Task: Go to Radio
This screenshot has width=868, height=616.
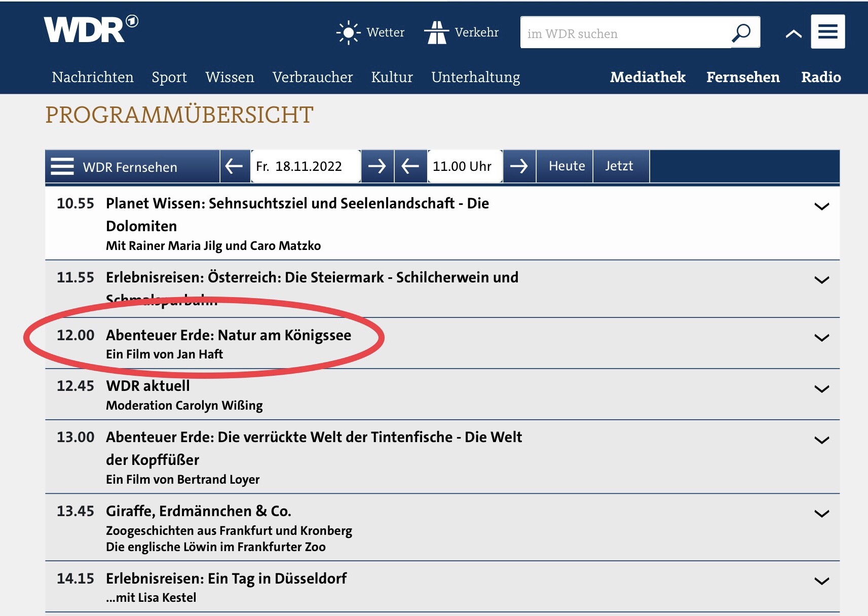Action: [821, 77]
